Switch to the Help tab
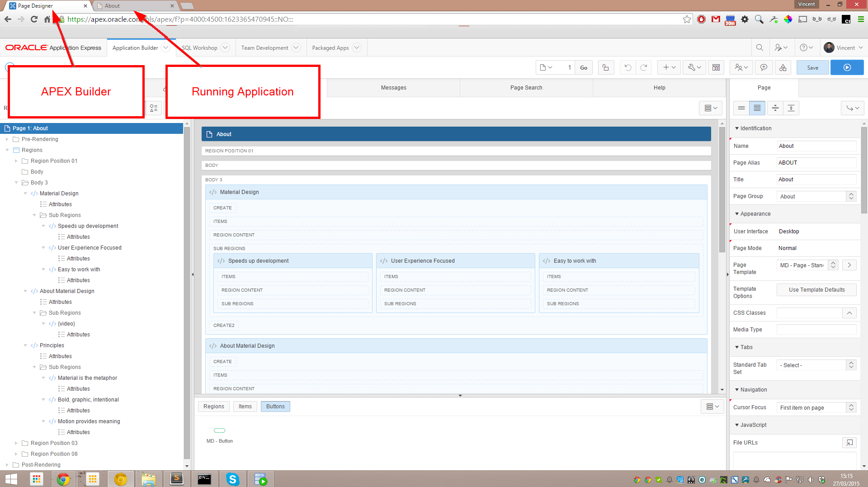 [x=659, y=88]
